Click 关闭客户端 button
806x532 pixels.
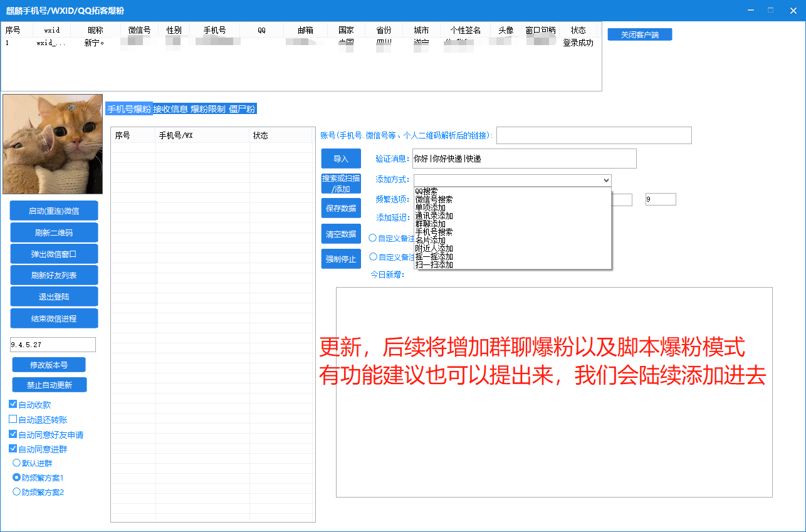640,35
